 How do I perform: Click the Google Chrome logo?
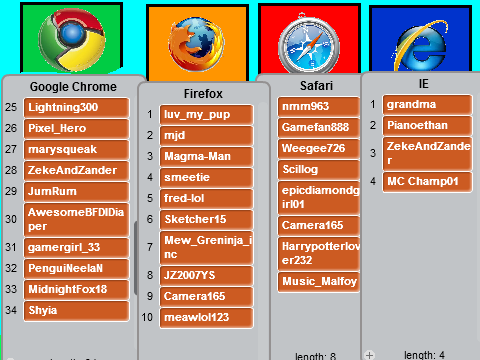point(72,39)
